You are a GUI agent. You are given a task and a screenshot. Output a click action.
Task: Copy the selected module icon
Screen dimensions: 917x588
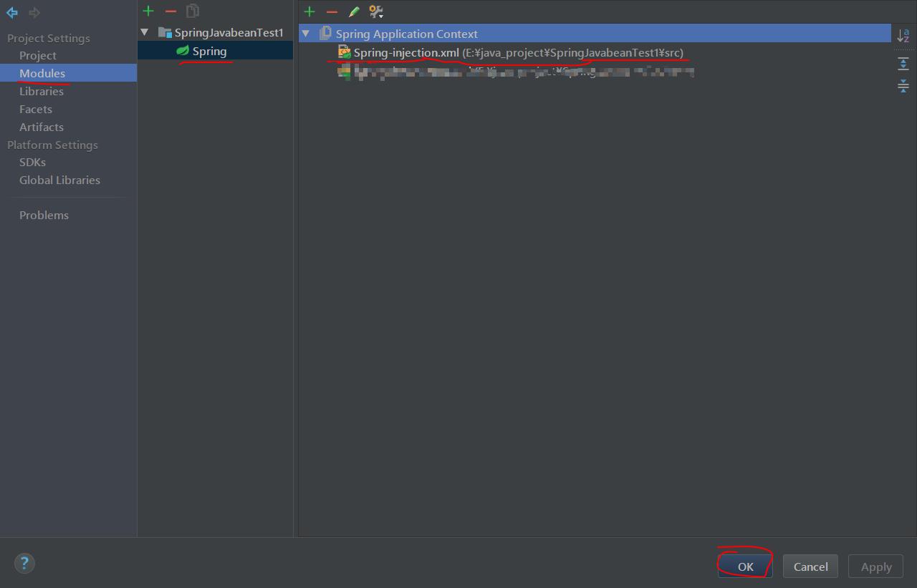[192, 11]
